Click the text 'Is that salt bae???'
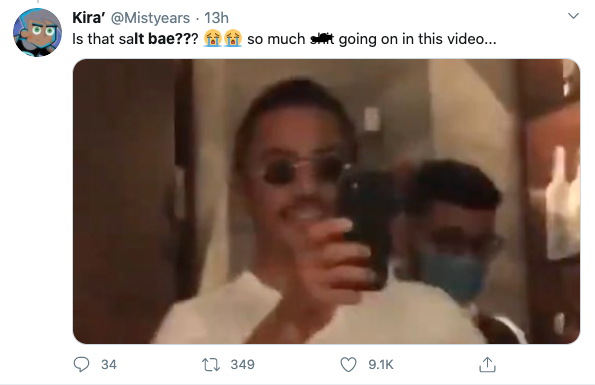This screenshot has width=595, height=385. point(135,39)
